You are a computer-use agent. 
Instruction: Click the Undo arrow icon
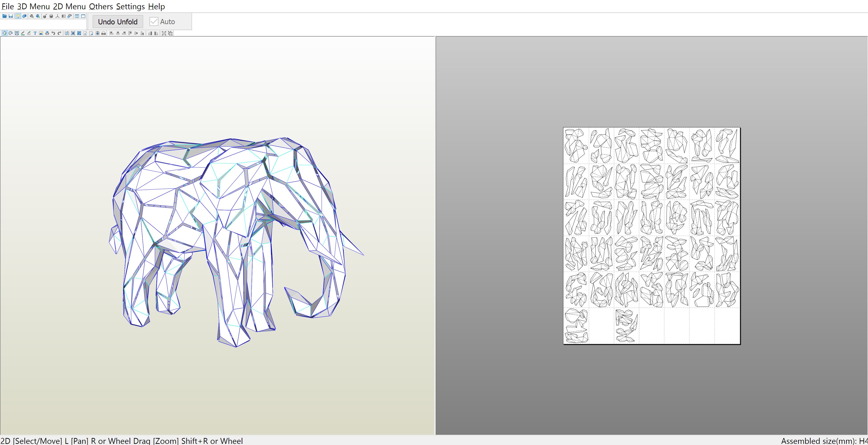tap(53, 33)
